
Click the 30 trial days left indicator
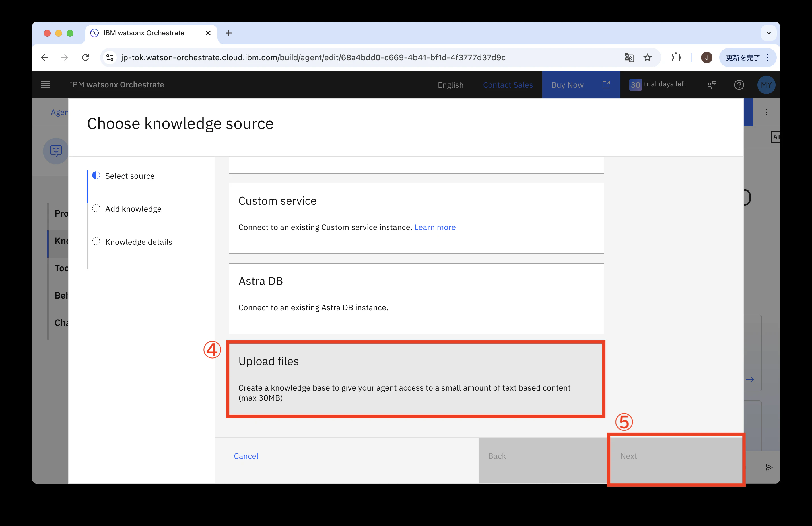pyautogui.click(x=658, y=84)
